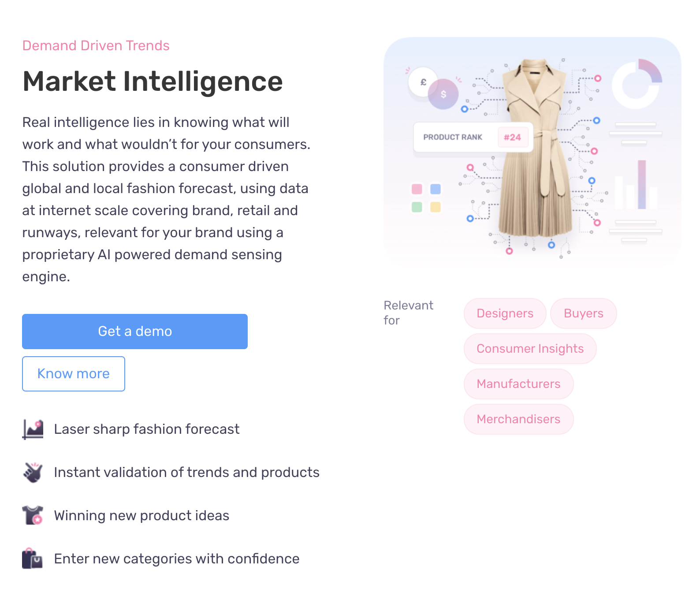The width and height of the screenshot is (700, 589).
Task: Click the blue color square
Action: (x=436, y=189)
